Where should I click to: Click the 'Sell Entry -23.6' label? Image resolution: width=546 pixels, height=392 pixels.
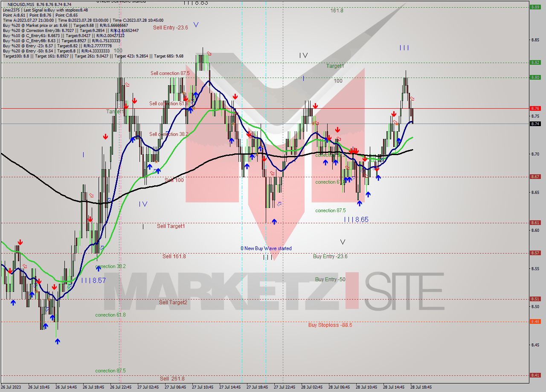(170, 28)
